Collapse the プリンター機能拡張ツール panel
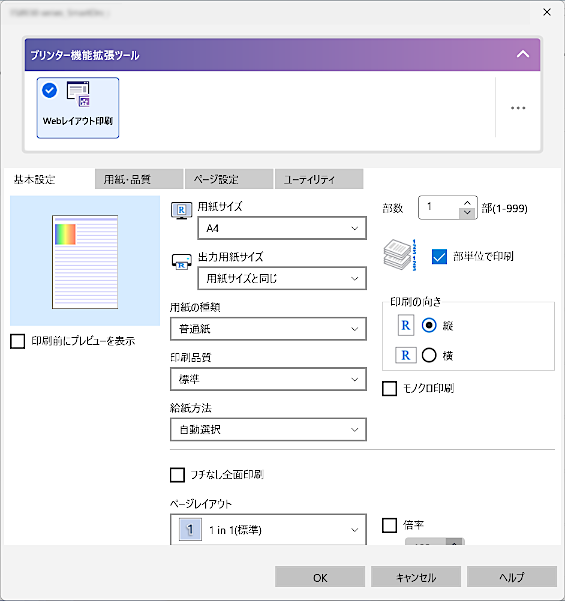The height and width of the screenshot is (601, 565). (x=523, y=54)
